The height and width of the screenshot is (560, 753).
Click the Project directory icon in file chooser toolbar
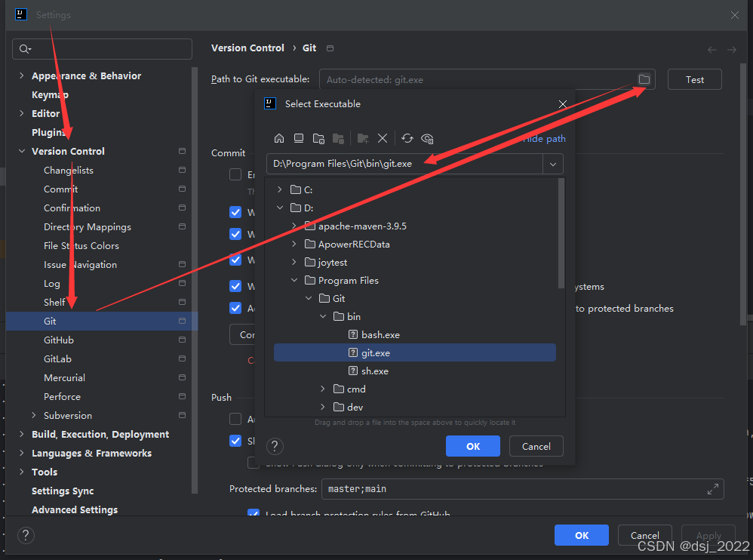point(318,139)
